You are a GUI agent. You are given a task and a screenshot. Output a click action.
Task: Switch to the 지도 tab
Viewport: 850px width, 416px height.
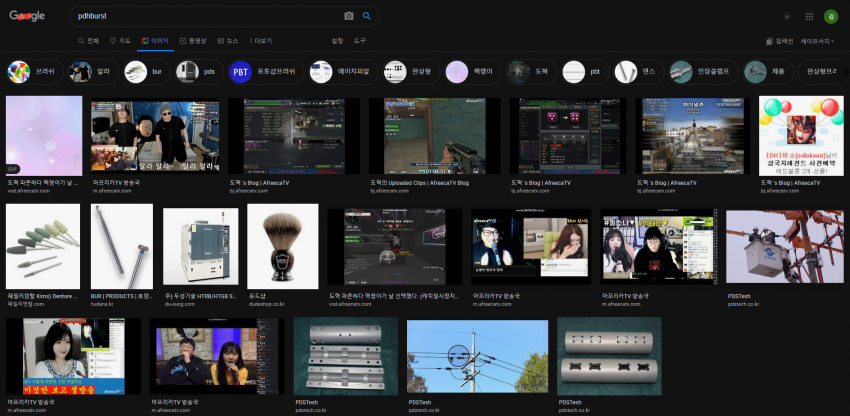120,41
